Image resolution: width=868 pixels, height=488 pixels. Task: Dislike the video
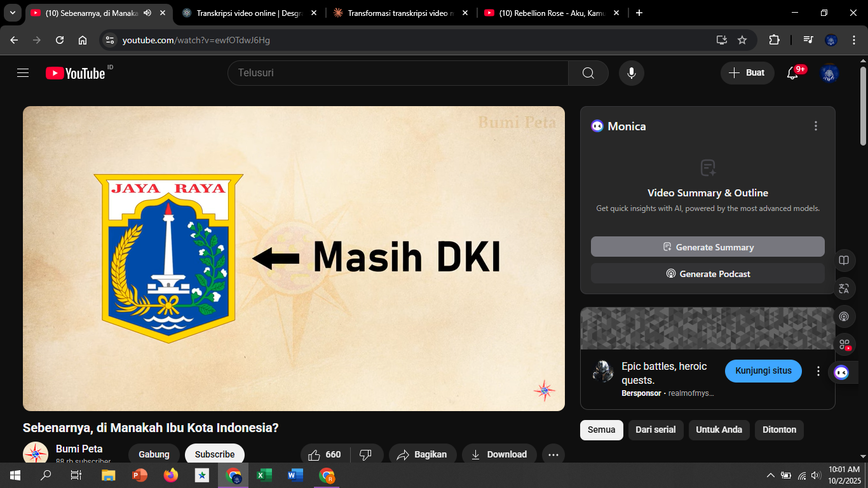point(366,454)
